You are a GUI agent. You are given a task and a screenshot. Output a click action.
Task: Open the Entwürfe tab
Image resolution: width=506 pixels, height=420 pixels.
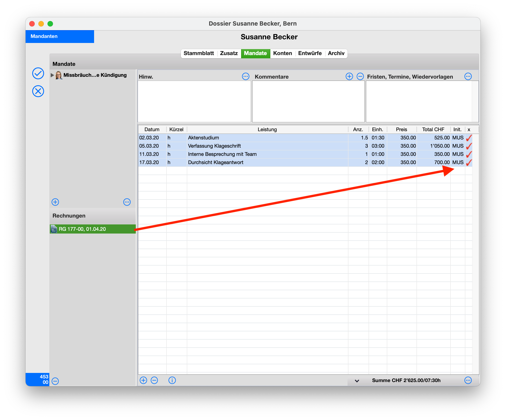310,53
